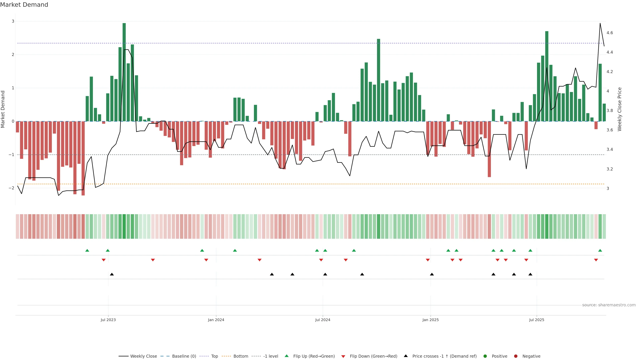Click the -1 level legend item

[x=271, y=356]
